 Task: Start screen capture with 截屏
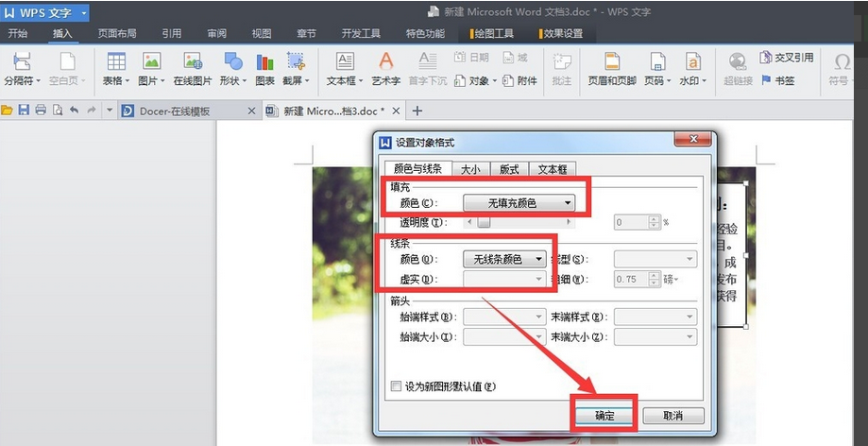[296, 69]
